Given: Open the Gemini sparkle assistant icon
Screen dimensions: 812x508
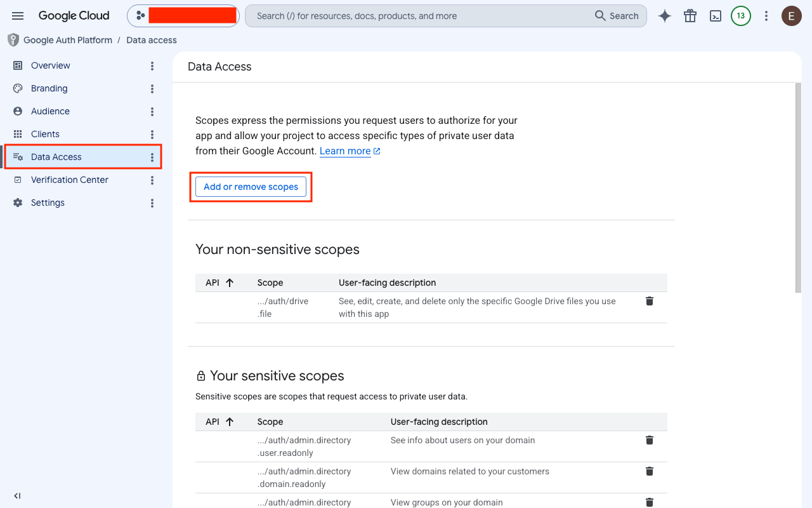Looking at the screenshot, I should pyautogui.click(x=665, y=16).
